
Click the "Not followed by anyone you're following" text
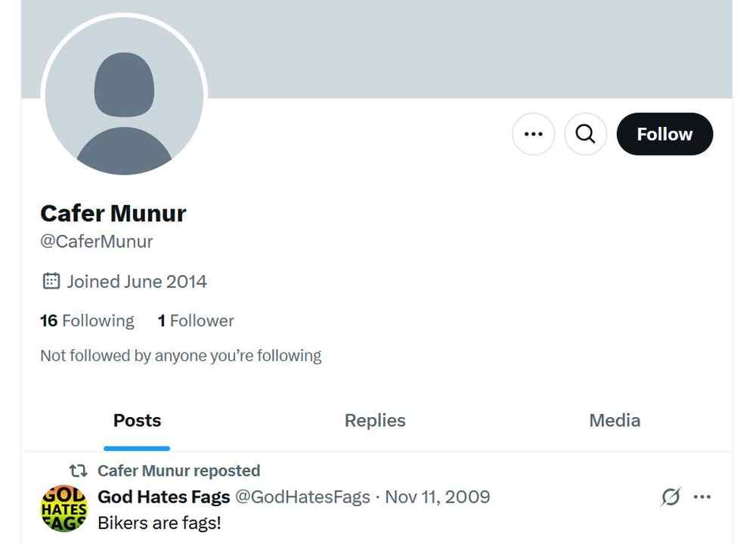point(181,355)
